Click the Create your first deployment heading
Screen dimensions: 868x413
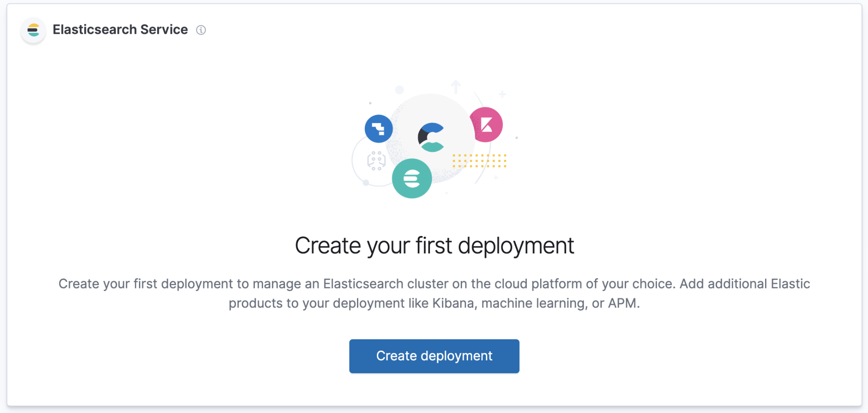434,245
